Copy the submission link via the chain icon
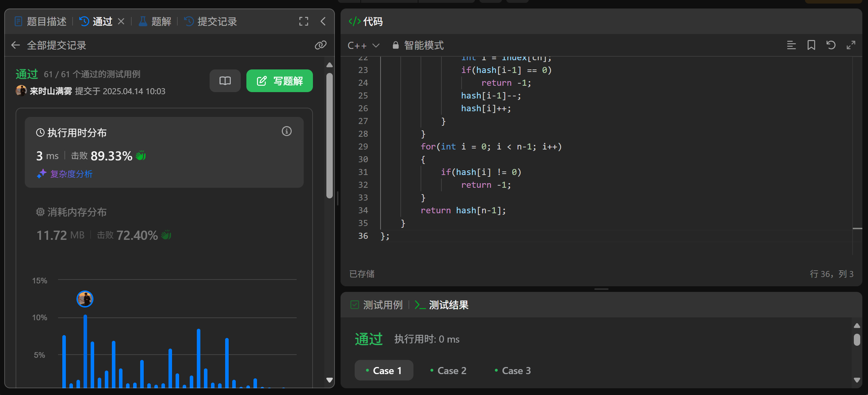 click(320, 45)
